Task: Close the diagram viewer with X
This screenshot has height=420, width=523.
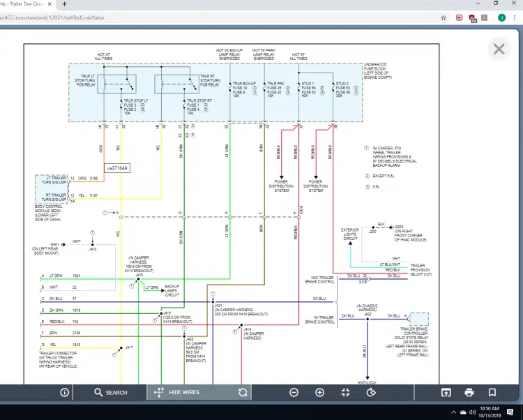Action: tap(499, 49)
